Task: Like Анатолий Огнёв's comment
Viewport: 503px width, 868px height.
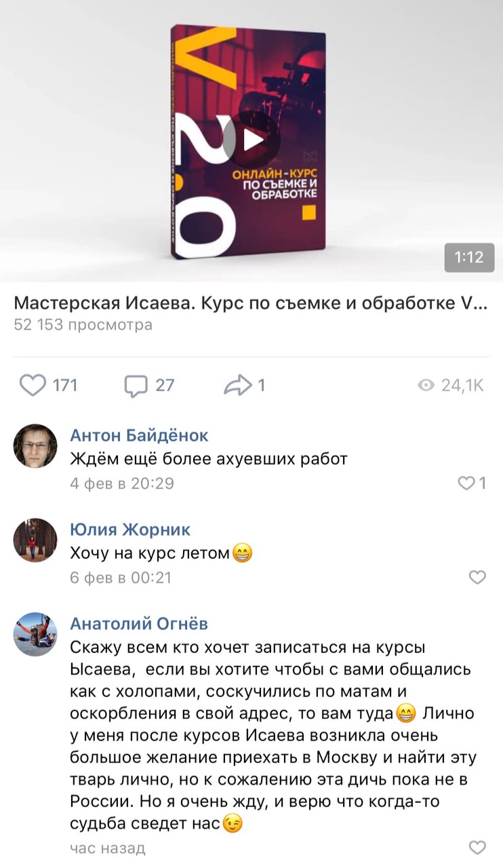Action: pyautogui.click(x=478, y=847)
